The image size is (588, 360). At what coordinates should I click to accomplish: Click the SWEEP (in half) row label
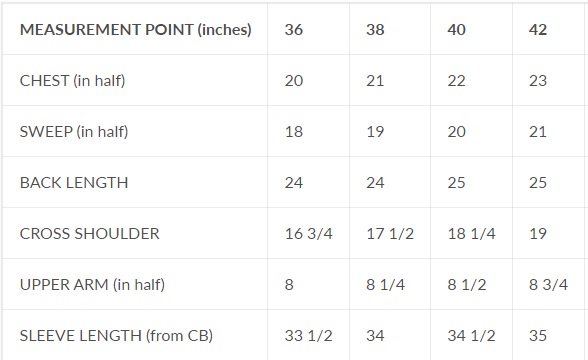74,132
